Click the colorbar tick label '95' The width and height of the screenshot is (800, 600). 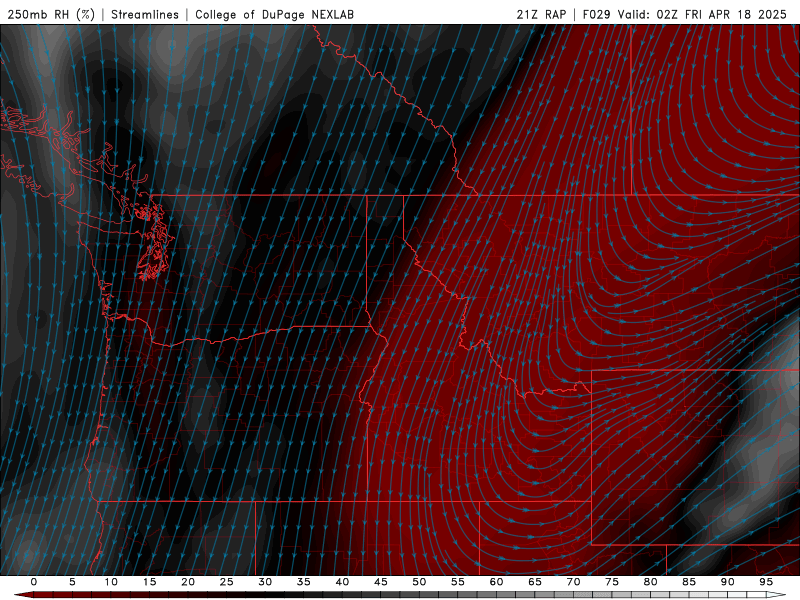[x=766, y=582]
